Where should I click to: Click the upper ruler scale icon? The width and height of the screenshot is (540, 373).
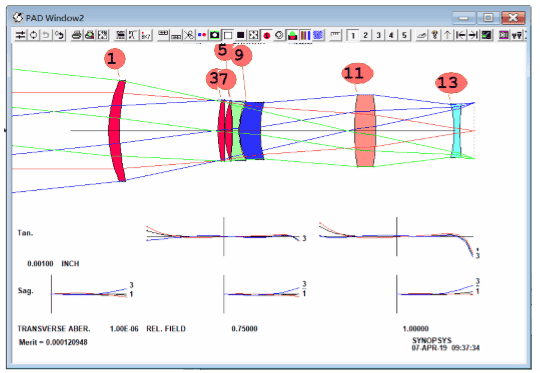point(163,35)
